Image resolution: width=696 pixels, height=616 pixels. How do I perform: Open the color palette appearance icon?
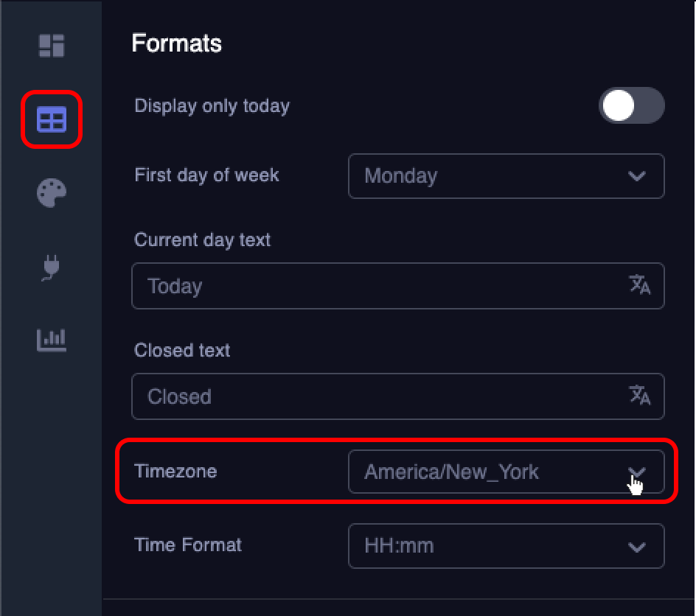click(x=52, y=193)
